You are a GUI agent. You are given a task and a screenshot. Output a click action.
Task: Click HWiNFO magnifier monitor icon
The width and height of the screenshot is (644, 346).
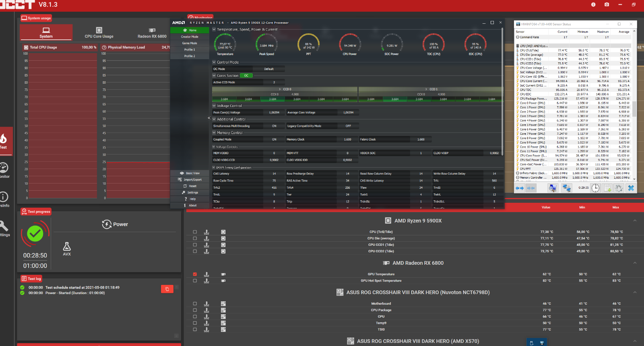(553, 188)
